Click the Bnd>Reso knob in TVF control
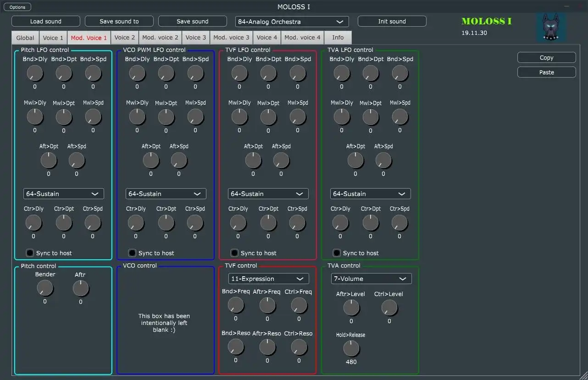This screenshot has height=380, width=588. tap(236, 347)
